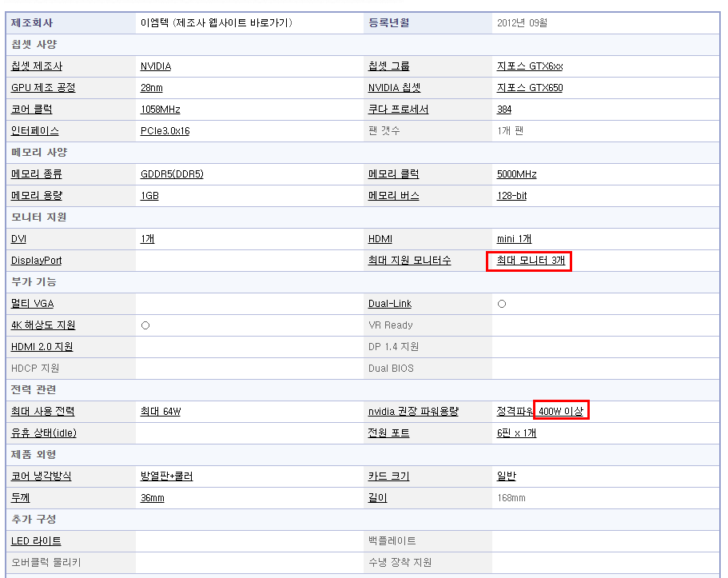Select the 1개 팬 fan count text
This screenshot has width=728, height=578.
point(510,131)
